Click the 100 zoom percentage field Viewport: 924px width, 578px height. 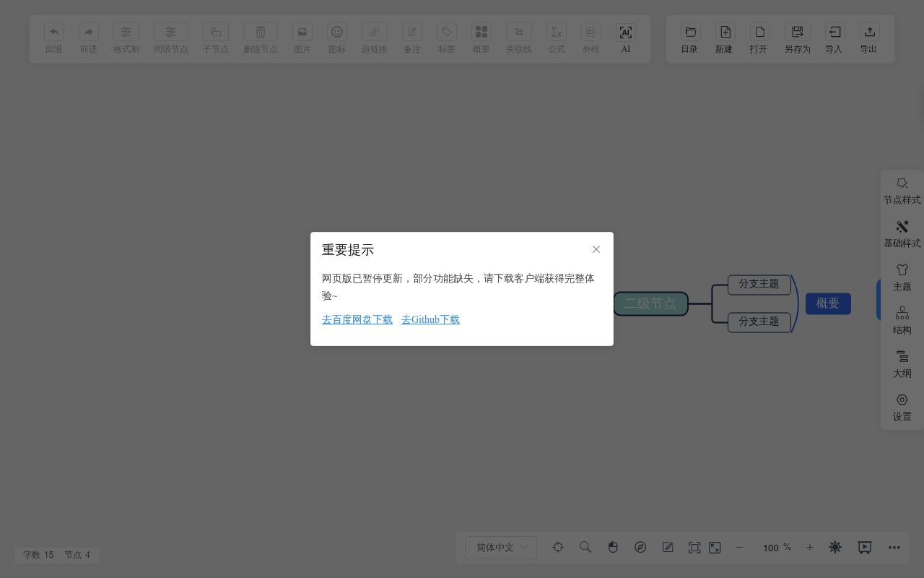coord(771,548)
